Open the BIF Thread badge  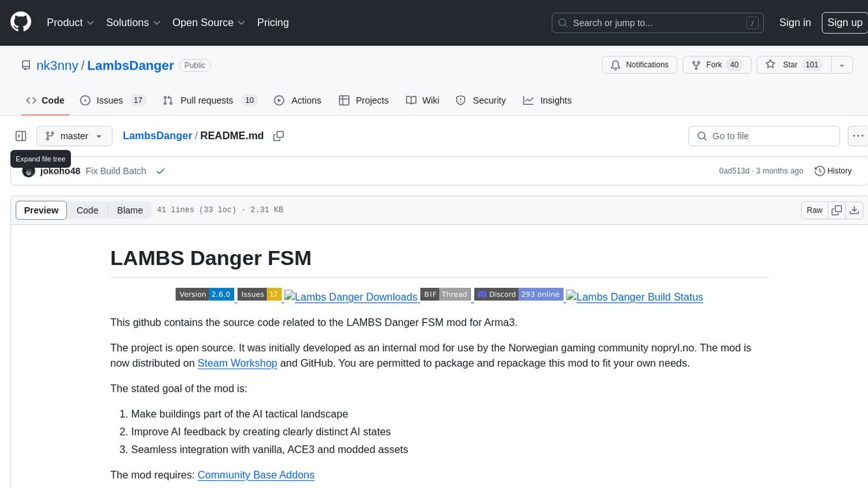click(445, 294)
